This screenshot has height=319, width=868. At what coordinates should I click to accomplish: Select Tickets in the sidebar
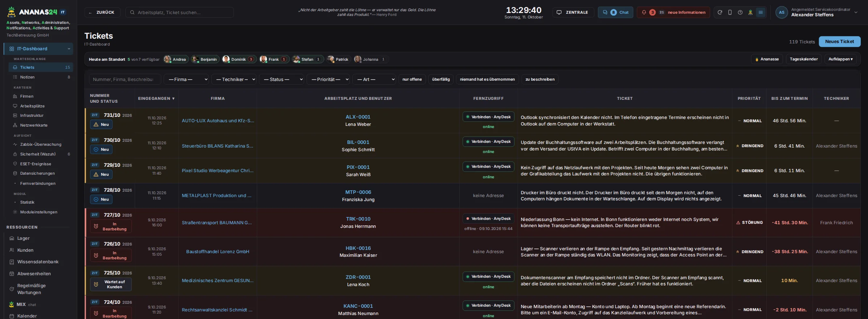[41, 67]
